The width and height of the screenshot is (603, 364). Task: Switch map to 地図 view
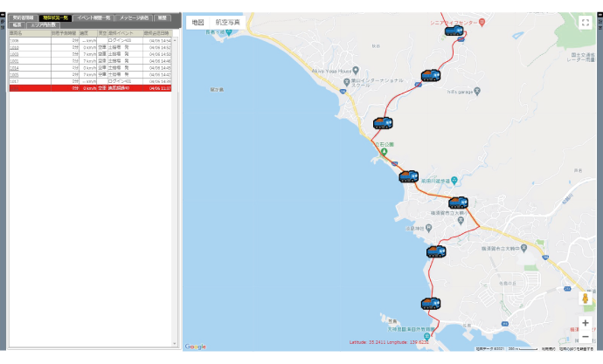pos(198,22)
